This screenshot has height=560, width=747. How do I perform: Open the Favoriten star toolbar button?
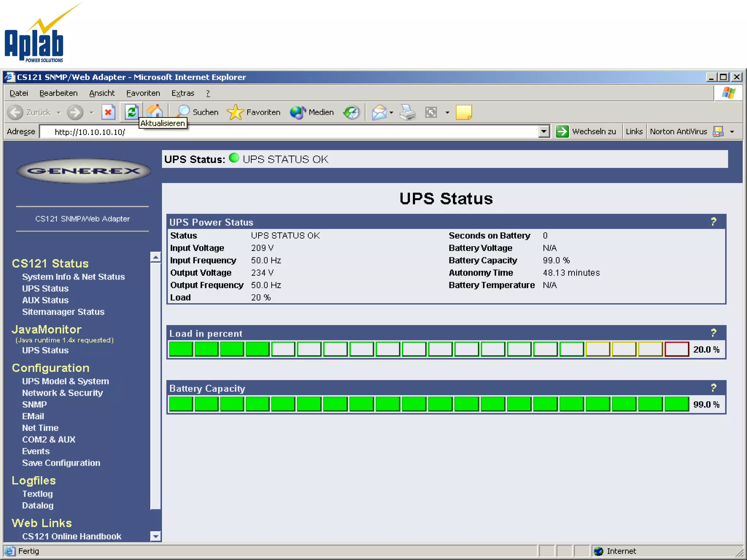coord(253,112)
